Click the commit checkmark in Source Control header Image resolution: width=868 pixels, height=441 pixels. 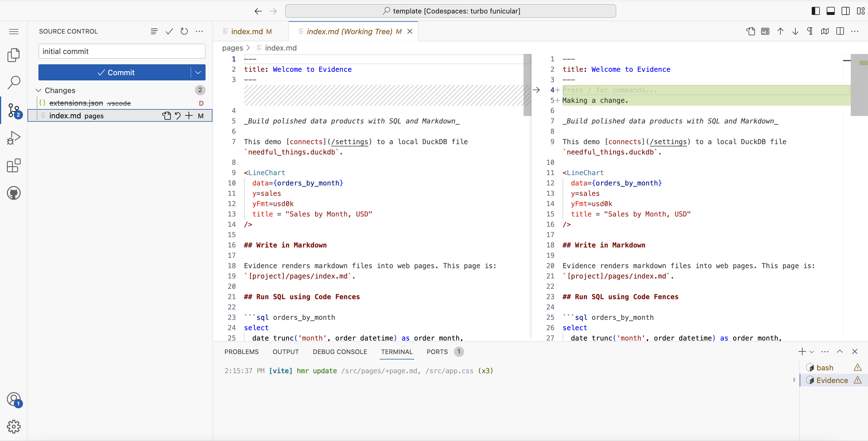169,31
